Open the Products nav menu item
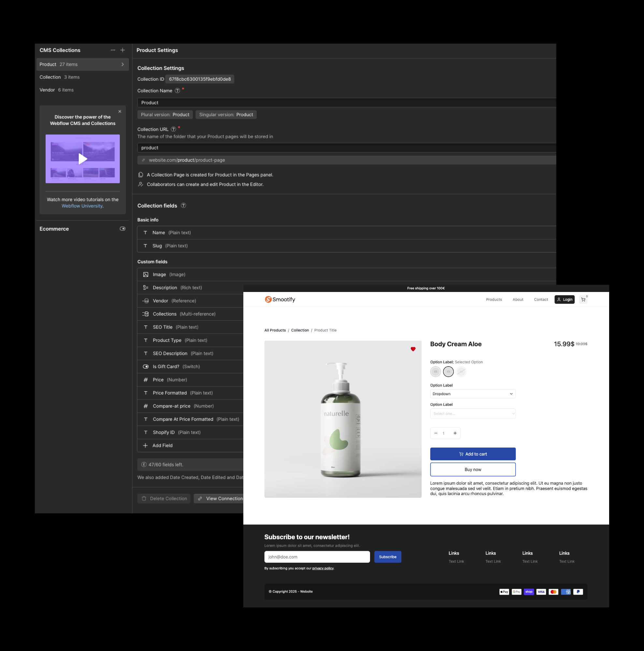 494,299
